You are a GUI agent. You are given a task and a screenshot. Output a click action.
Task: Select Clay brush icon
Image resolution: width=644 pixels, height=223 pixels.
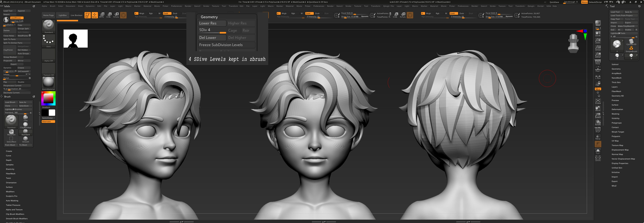coord(26,118)
